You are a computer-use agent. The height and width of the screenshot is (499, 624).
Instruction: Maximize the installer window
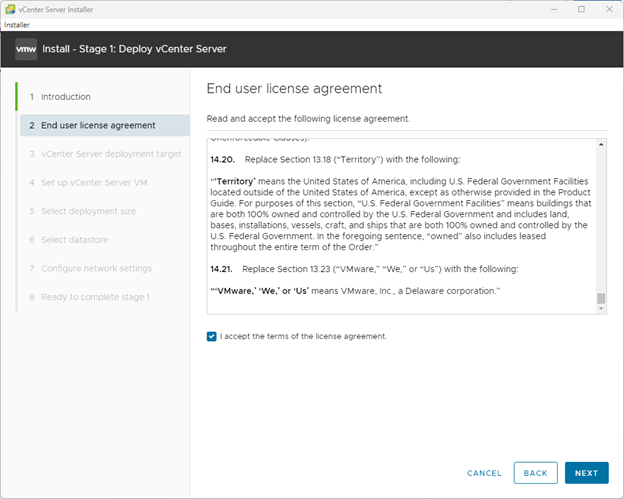pos(581,9)
